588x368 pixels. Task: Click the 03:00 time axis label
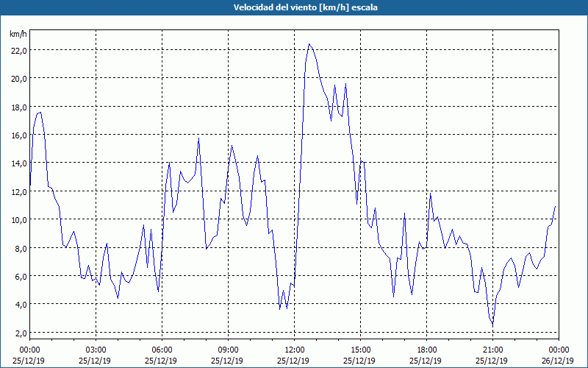click(x=96, y=350)
